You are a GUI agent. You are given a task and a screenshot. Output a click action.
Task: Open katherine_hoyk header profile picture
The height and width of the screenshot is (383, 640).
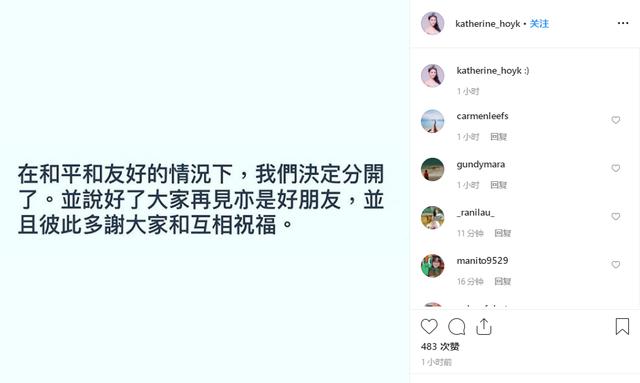click(x=433, y=23)
